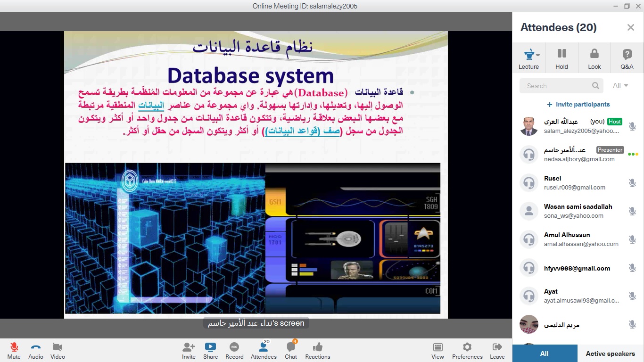Click the nedaa.aljbory@gmail.com email text
Viewport: 644px width, 362px height.
pos(579,159)
